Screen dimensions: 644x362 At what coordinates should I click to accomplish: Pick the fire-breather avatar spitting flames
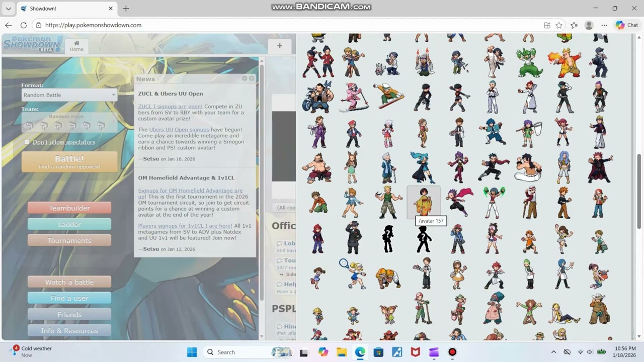coord(565,62)
